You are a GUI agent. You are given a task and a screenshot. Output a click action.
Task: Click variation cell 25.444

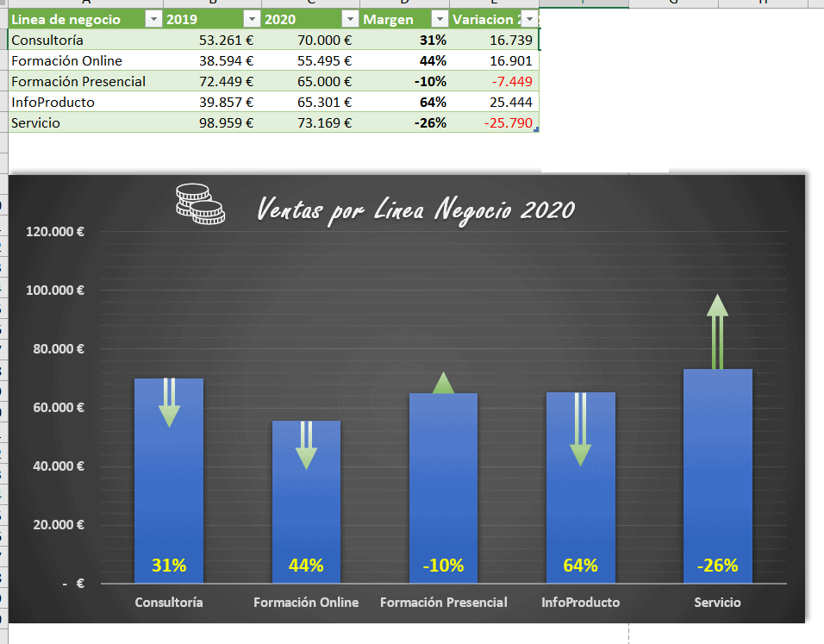pos(495,102)
